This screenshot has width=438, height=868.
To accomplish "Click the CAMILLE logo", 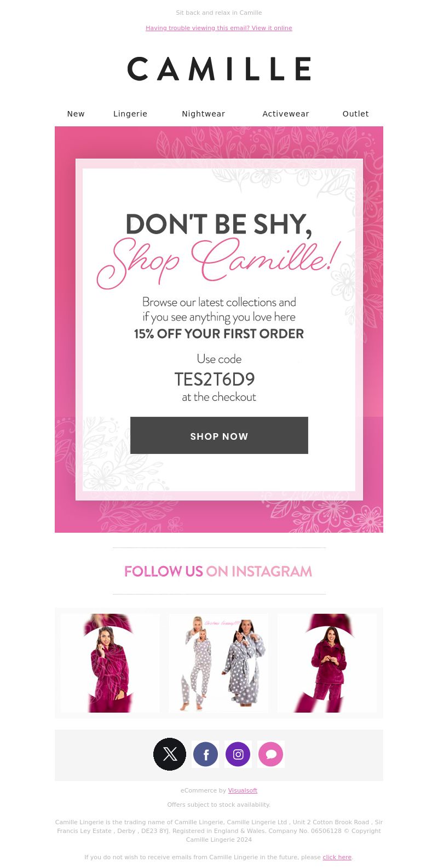I will 219,69.
